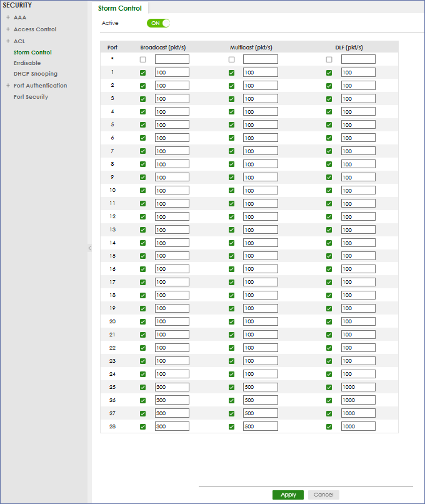425x504 pixels.
Task: Focus the Multicast rate field for port 5
Action: click(260, 125)
